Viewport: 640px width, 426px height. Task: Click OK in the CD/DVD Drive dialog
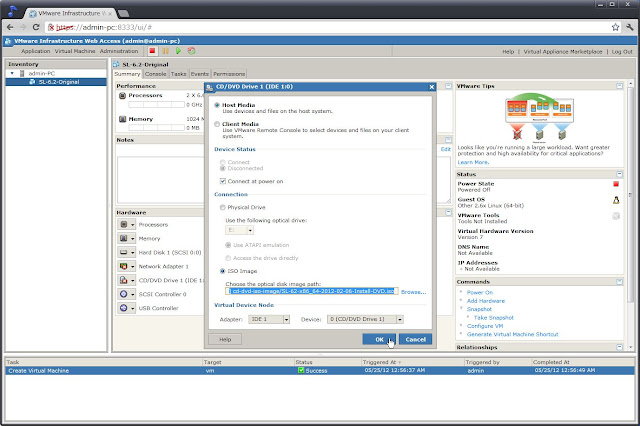[379, 339]
